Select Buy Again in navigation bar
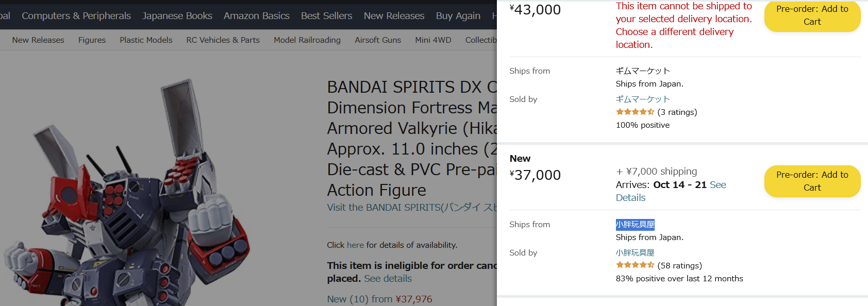Viewport: 868px width, 306px height. click(458, 16)
